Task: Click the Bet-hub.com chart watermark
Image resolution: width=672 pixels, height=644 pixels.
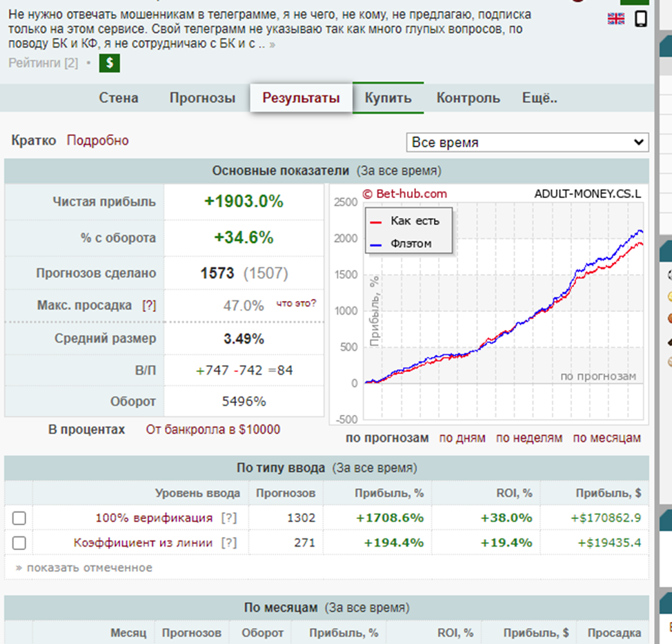Action: (x=404, y=194)
